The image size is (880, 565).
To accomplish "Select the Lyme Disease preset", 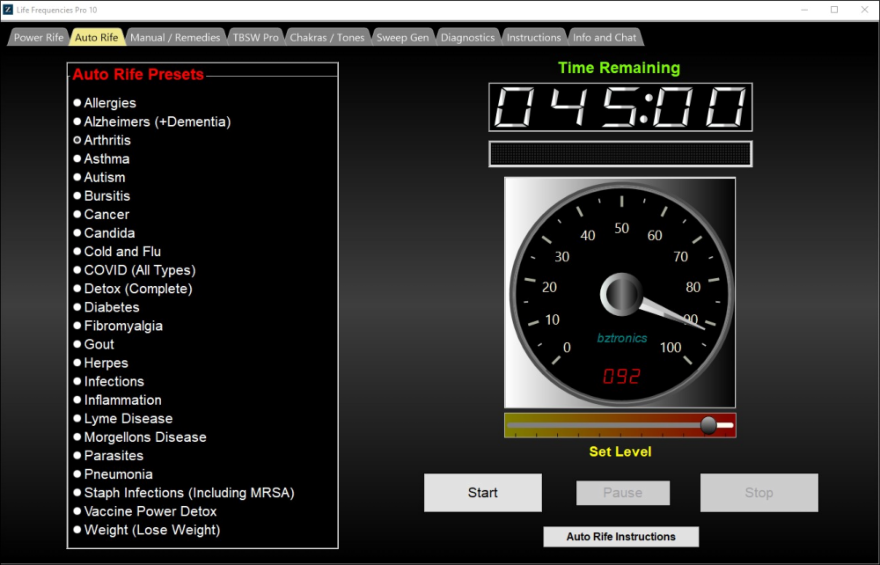I will pos(78,418).
